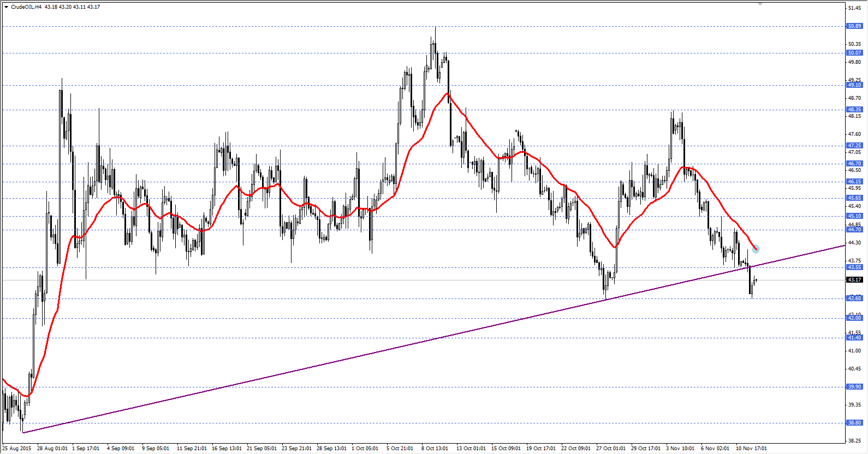Viewport: 868px width, 454px height.
Task: Click the 38.80 blue price tag
Action: [854, 423]
